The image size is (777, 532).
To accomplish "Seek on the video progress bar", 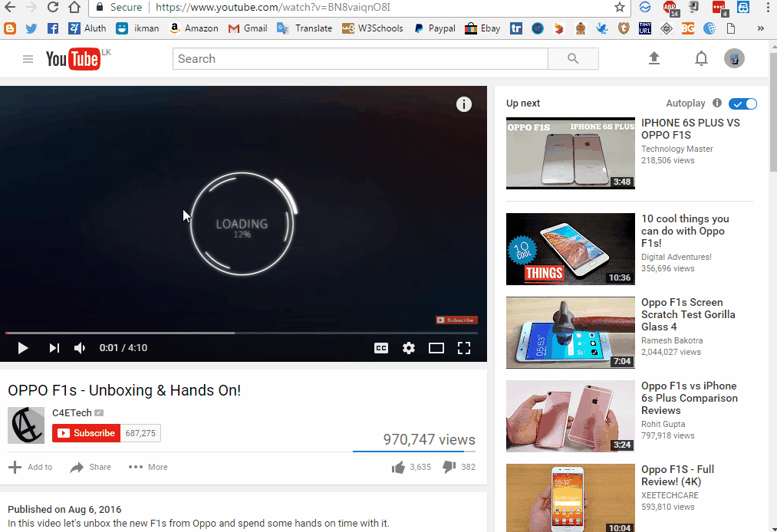I will tap(242, 333).
